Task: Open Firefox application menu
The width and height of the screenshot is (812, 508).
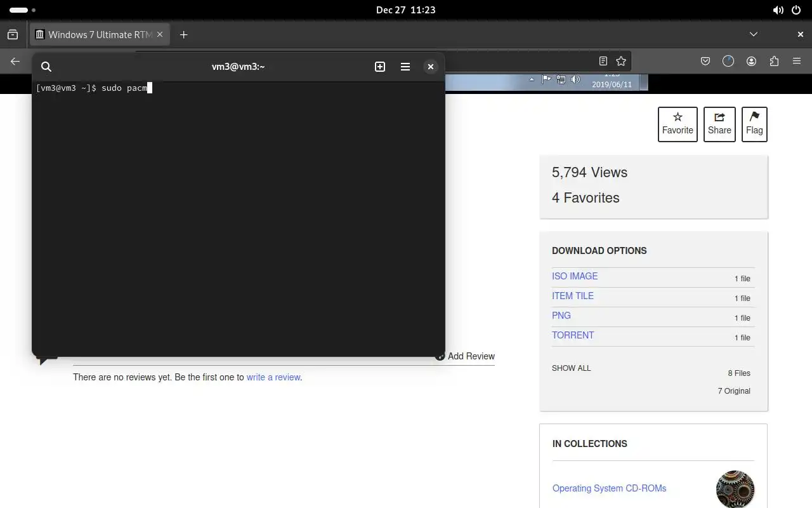Action: pyautogui.click(x=797, y=61)
